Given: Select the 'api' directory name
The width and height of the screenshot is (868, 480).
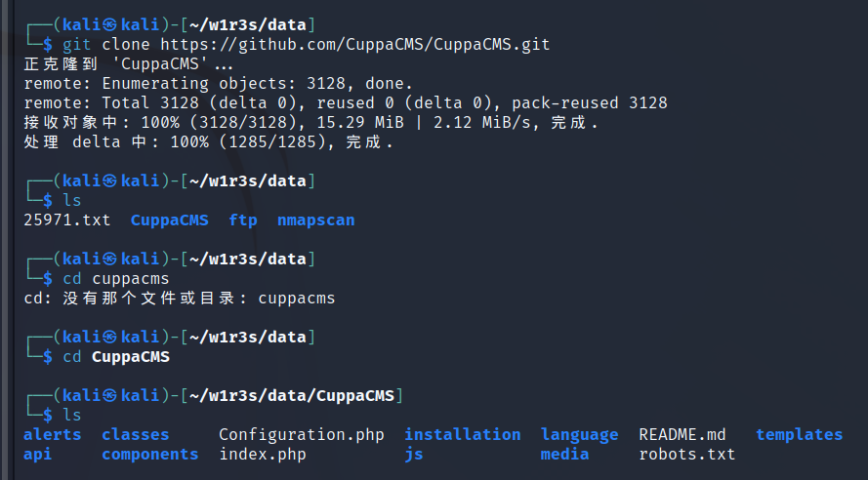Looking at the screenshot, I should click(x=38, y=455).
